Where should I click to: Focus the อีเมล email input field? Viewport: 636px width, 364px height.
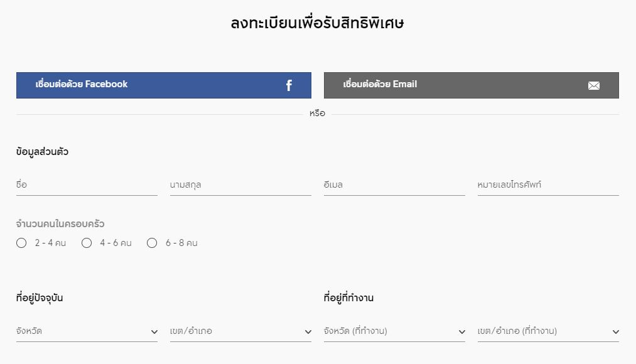point(394,185)
